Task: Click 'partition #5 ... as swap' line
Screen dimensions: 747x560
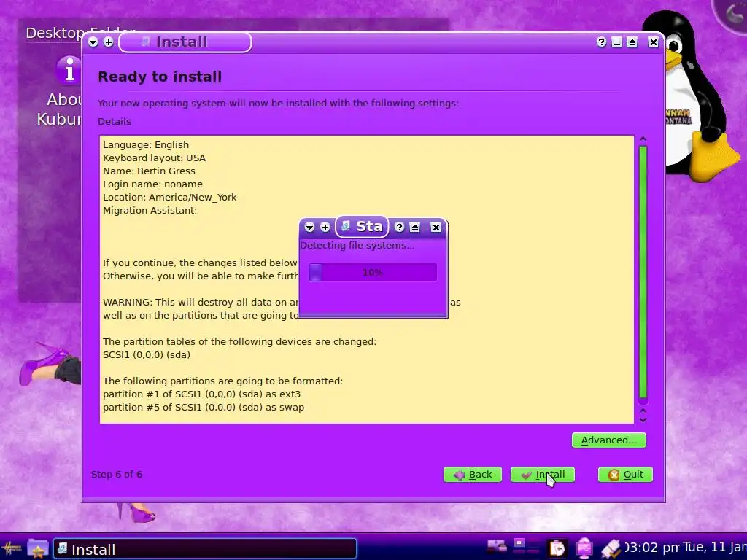Action: [x=204, y=408]
